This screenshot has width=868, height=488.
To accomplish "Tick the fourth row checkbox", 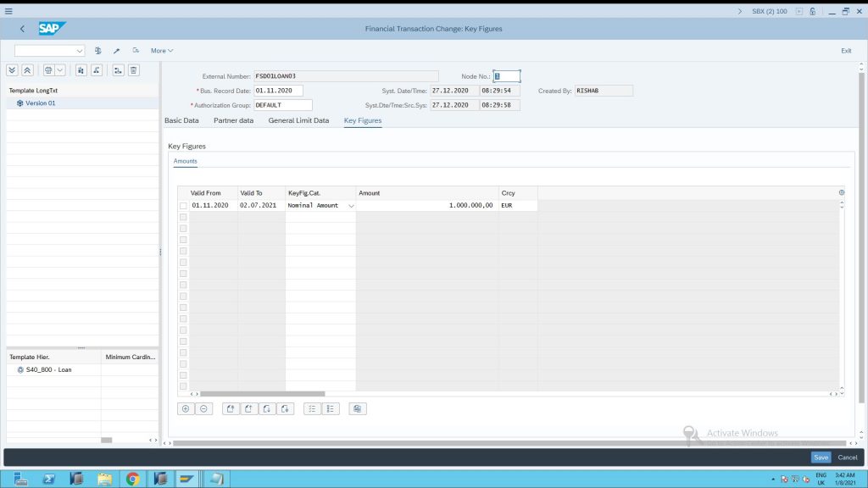I will point(183,240).
